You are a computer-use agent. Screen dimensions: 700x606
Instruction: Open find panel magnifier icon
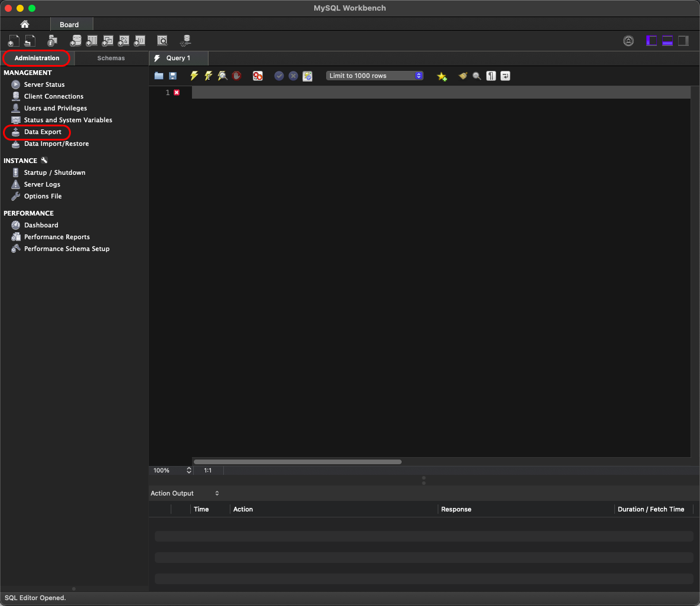[477, 76]
